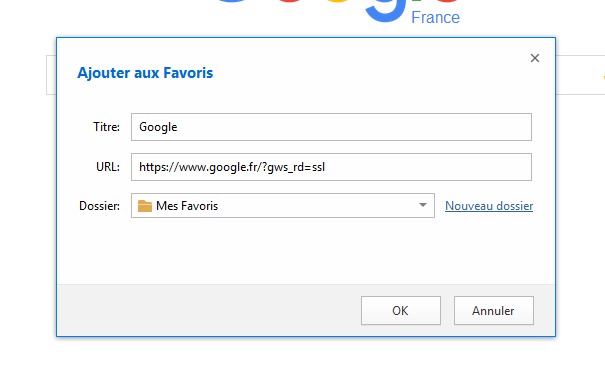
Task: Open the Mes Favoris folder selector
Action: click(x=283, y=206)
